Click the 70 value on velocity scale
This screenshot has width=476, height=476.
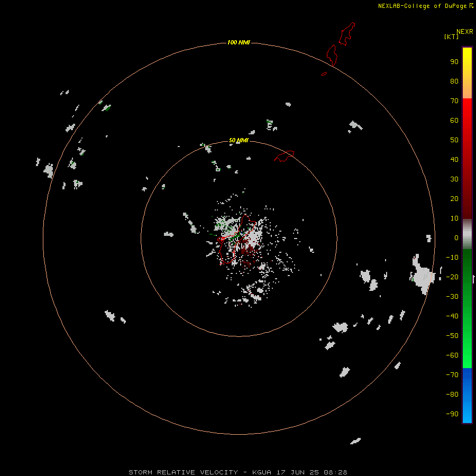click(454, 101)
